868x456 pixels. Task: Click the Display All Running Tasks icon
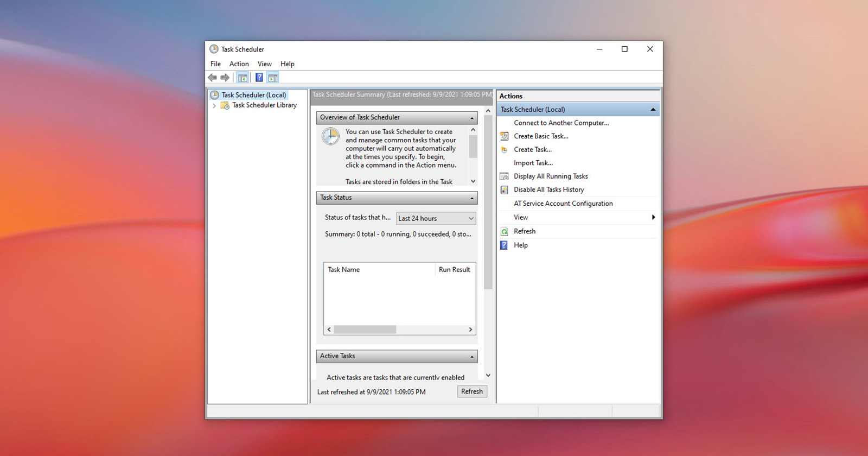click(504, 176)
